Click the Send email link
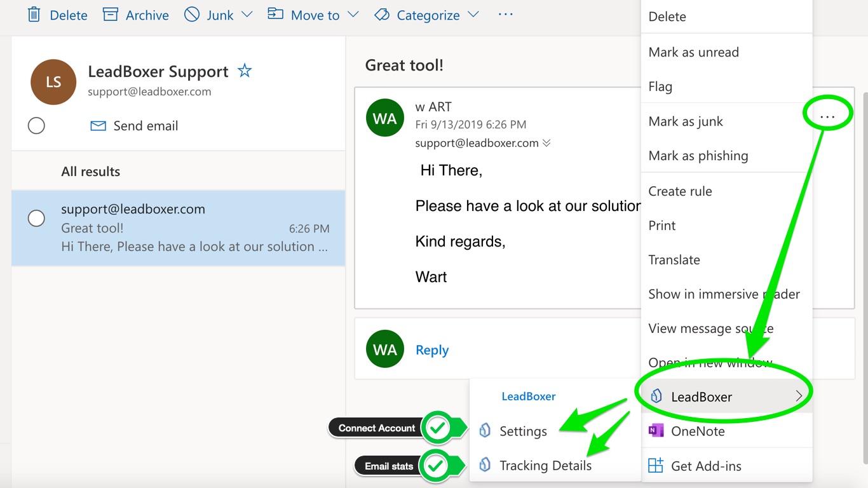 146,126
